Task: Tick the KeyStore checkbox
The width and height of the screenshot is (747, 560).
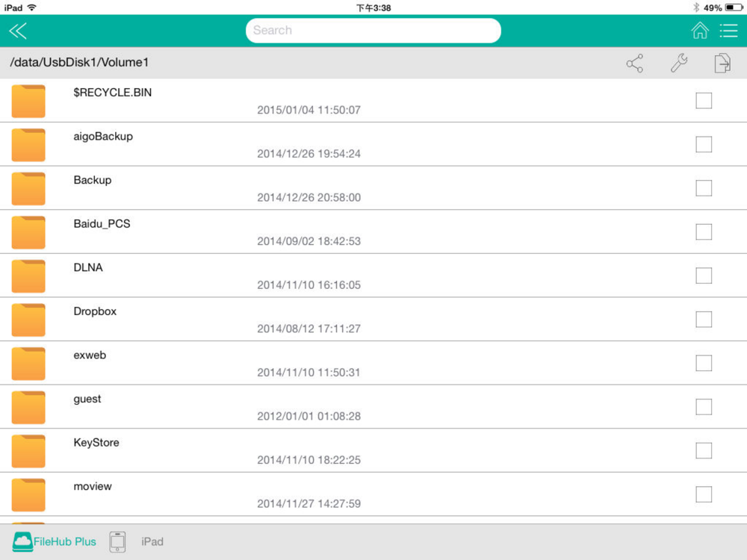Action: [x=704, y=451]
